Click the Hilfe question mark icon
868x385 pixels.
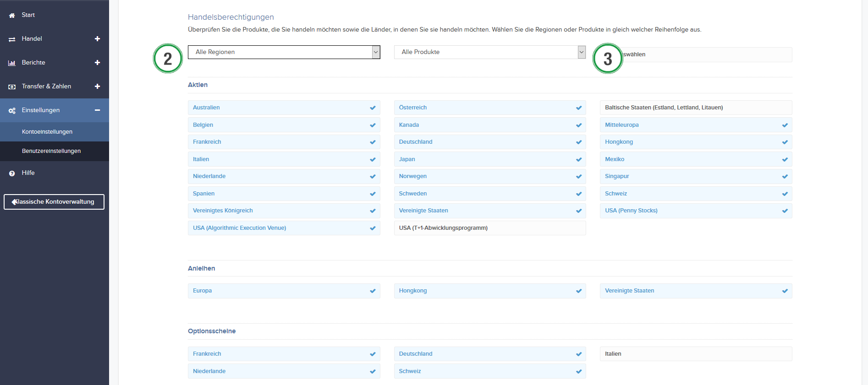click(x=12, y=174)
